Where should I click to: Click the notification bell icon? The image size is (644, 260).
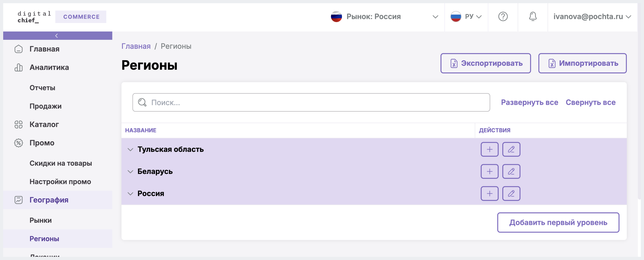coord(532,16)
